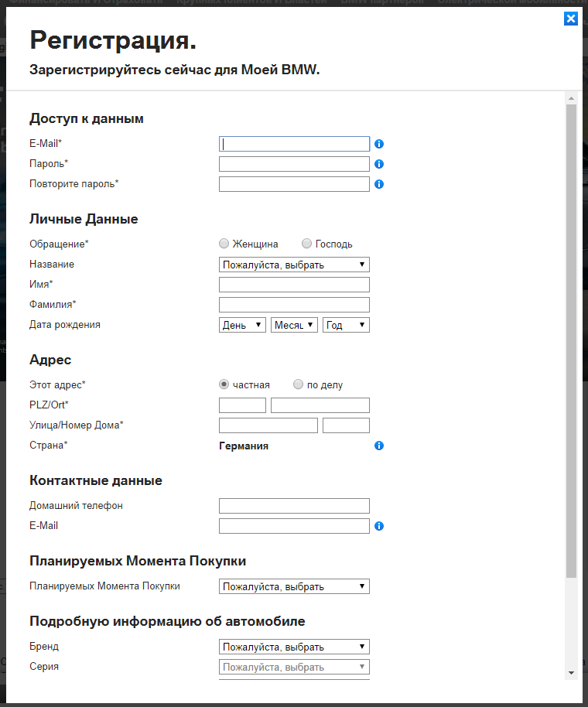
Task: Open Планируемых Момента Покупки dropdown
Action: (x=294, y=586)
